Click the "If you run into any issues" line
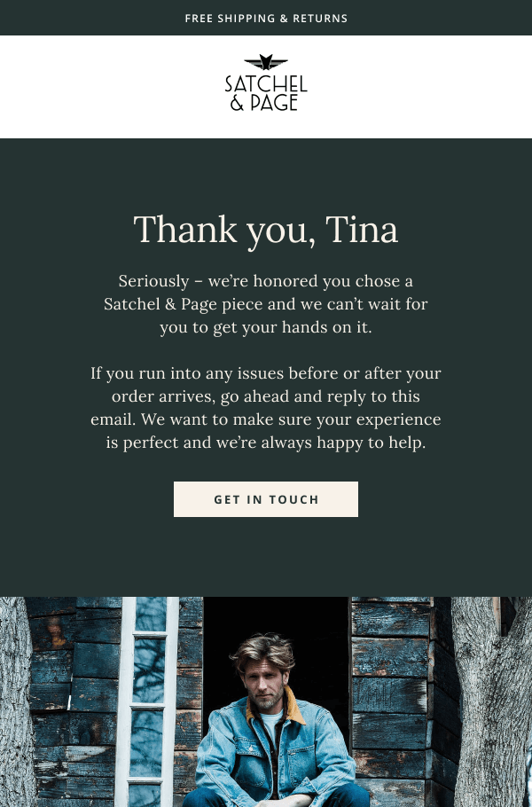The image size is (532, 807). click(x=266, y=373)
